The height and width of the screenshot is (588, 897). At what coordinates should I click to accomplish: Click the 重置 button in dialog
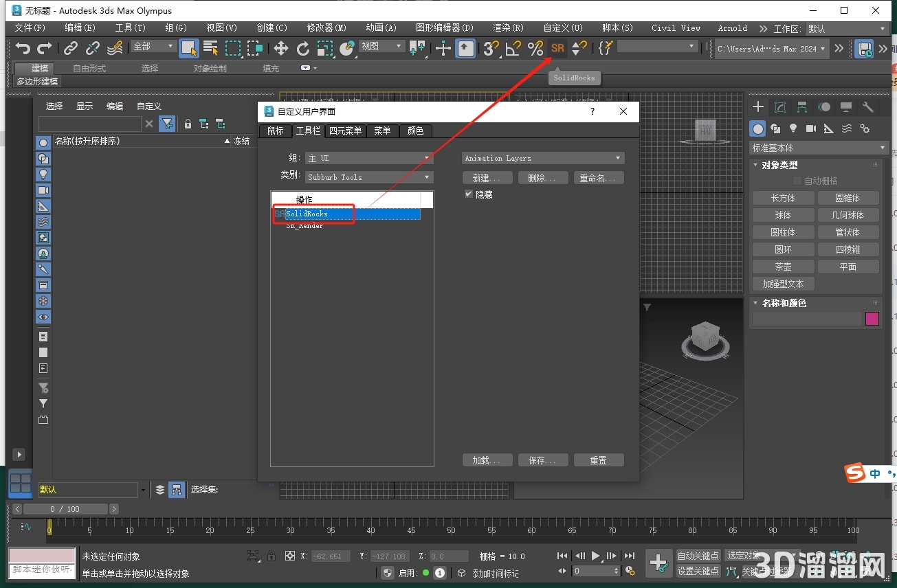coord(599,460)
